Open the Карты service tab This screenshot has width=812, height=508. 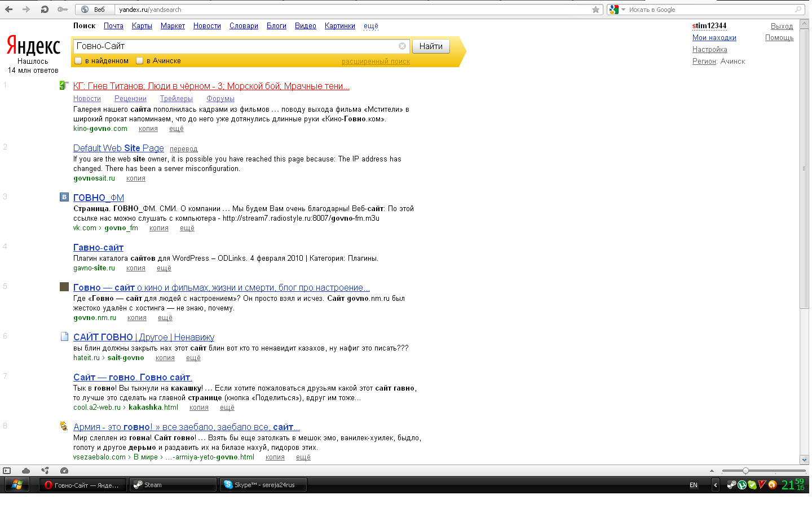[x=142, y=26]
